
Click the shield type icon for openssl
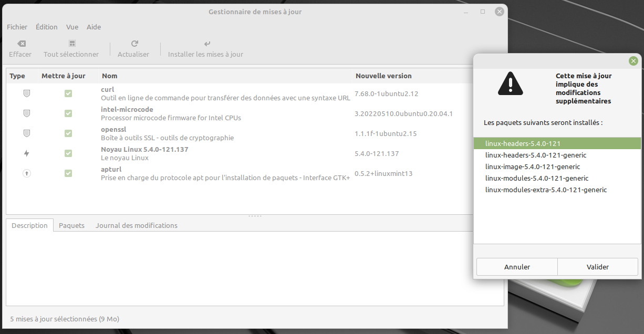(27, 133)
